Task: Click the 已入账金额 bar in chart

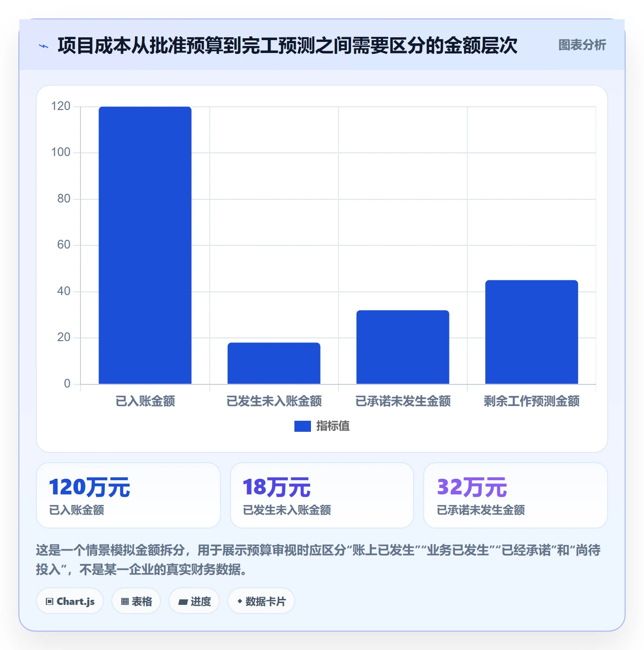Action: click(145, 245)
